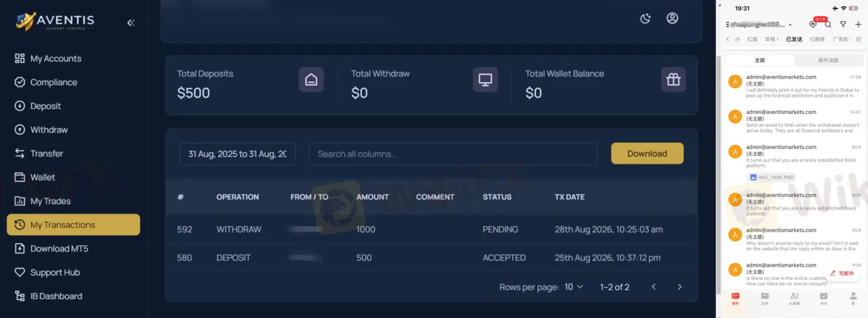Open email about online customer service
The width and height of the screenshot is (868, 318).
click(794, 274)
